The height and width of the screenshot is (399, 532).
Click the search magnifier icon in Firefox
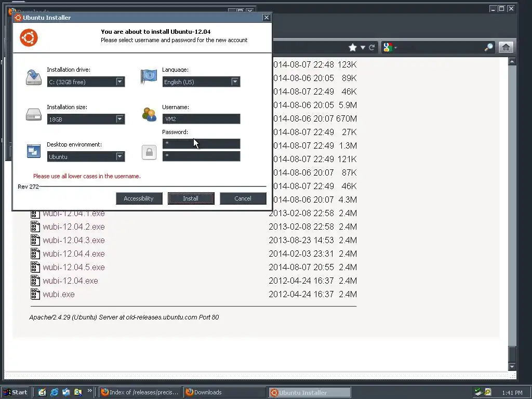pyautogui.click(x=488, y=47)
